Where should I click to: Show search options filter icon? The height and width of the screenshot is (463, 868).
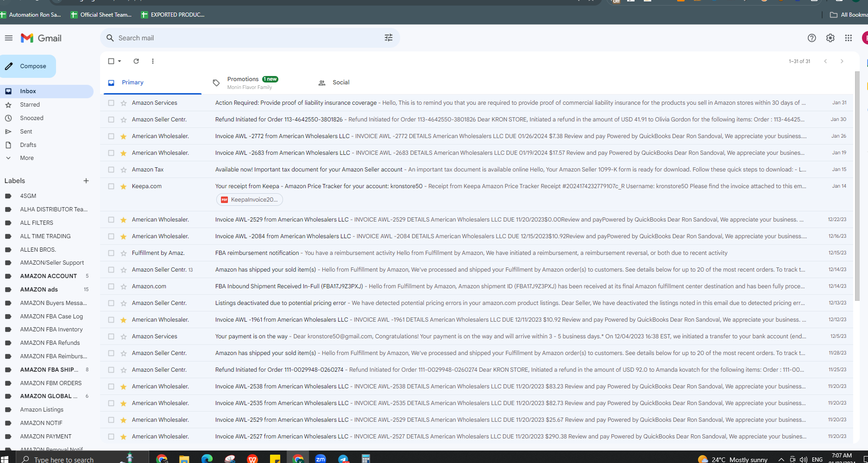pos(389,38)
